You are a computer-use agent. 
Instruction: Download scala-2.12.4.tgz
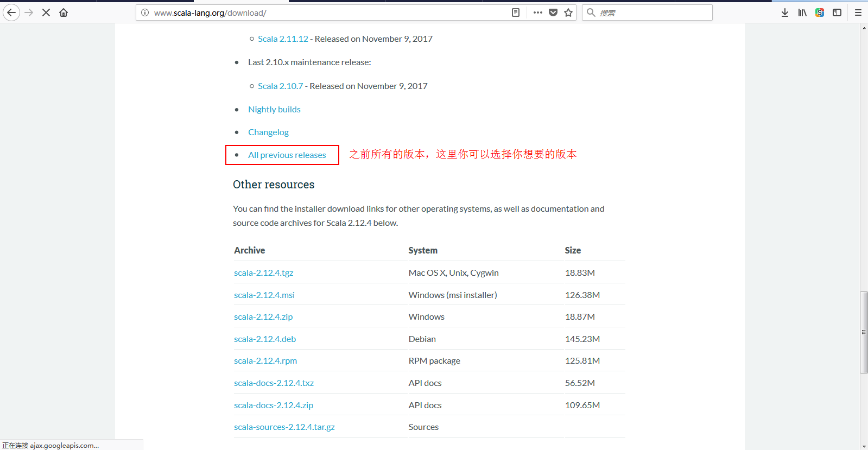[263, 273]
